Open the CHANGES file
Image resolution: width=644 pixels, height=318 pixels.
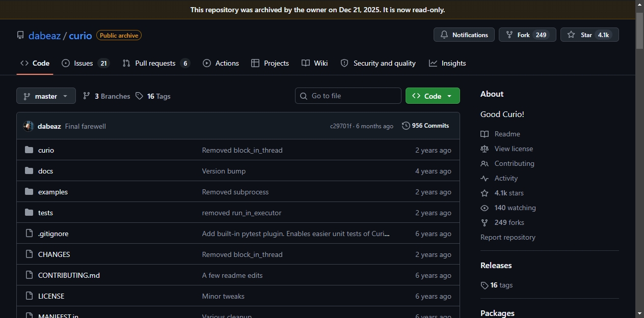[54, 254]
